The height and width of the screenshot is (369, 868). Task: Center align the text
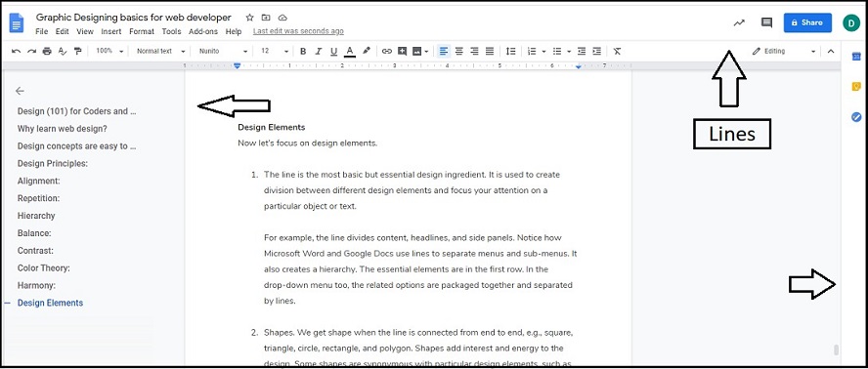click(458, 51)
